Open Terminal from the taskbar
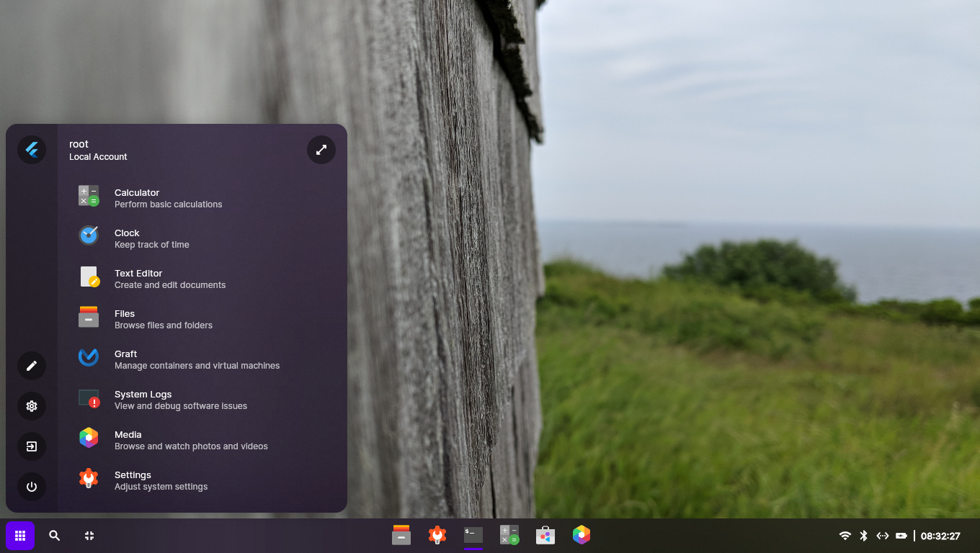This screenshot has height=553, width=980. point(473,535)
